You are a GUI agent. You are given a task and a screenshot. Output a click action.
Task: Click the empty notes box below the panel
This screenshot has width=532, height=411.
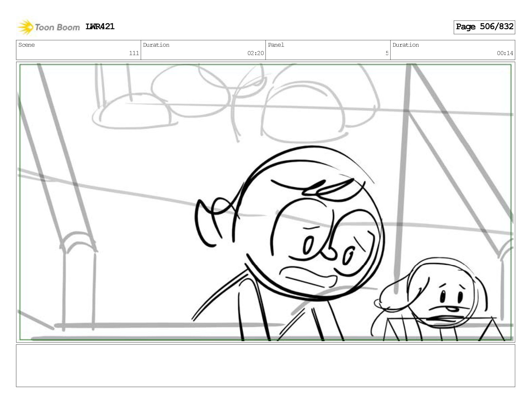point(265,366)
